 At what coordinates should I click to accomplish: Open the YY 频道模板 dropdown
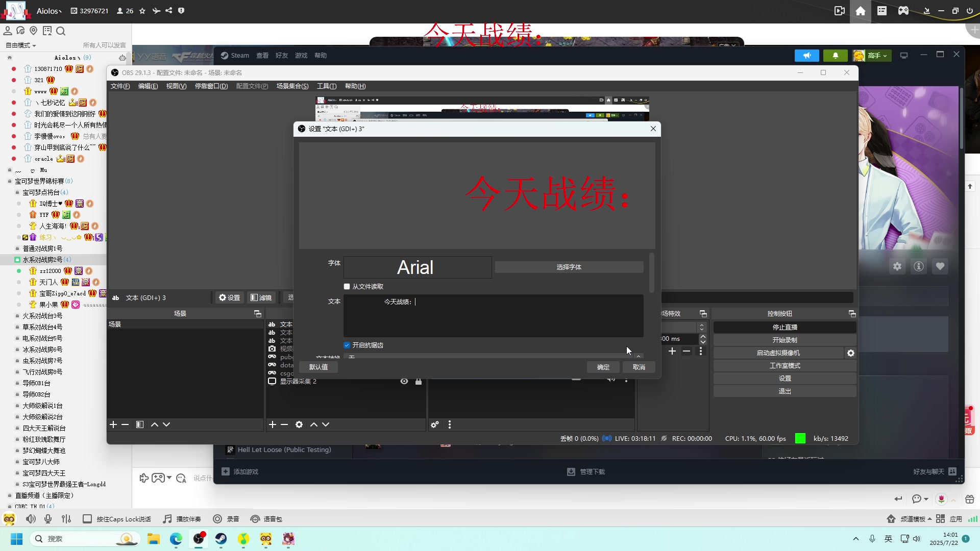tap(916, 519)
